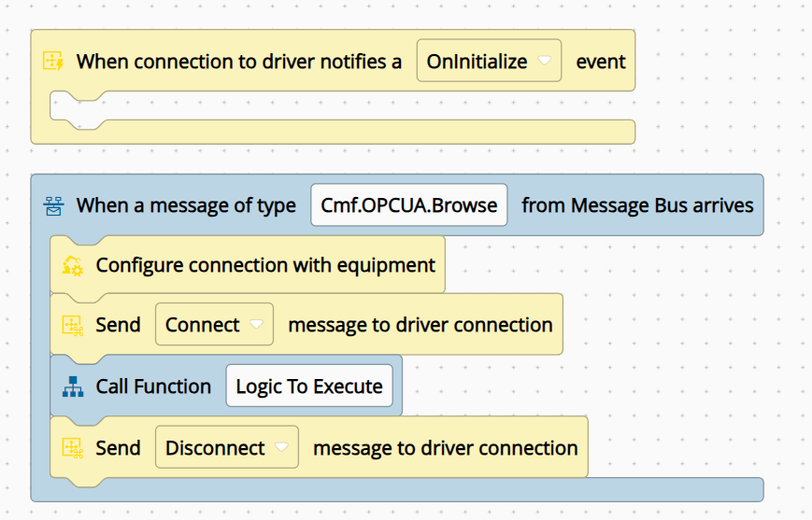Viewport: 812px width, 520px height.
Task: Expand the Connect message dropdown arrow
Action: [x=256, y=325]
